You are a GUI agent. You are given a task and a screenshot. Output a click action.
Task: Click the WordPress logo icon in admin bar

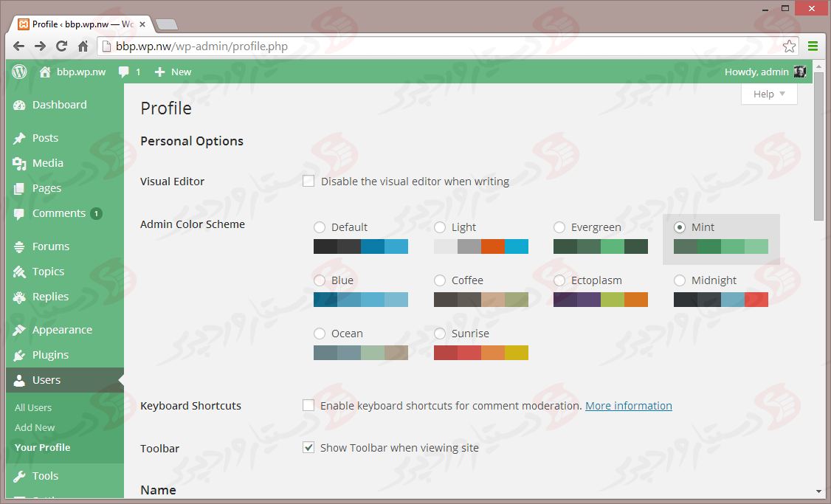click(x=20, y=72)
